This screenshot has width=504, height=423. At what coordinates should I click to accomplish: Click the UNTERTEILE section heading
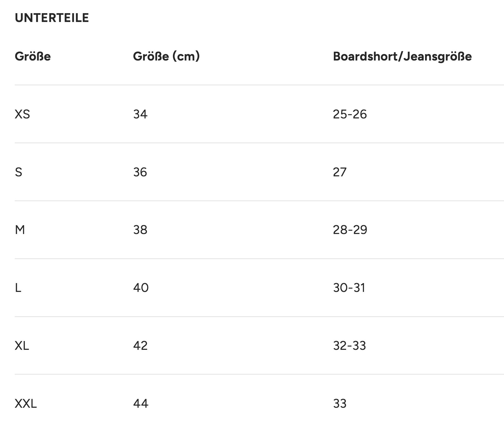(x=52, y=18)
